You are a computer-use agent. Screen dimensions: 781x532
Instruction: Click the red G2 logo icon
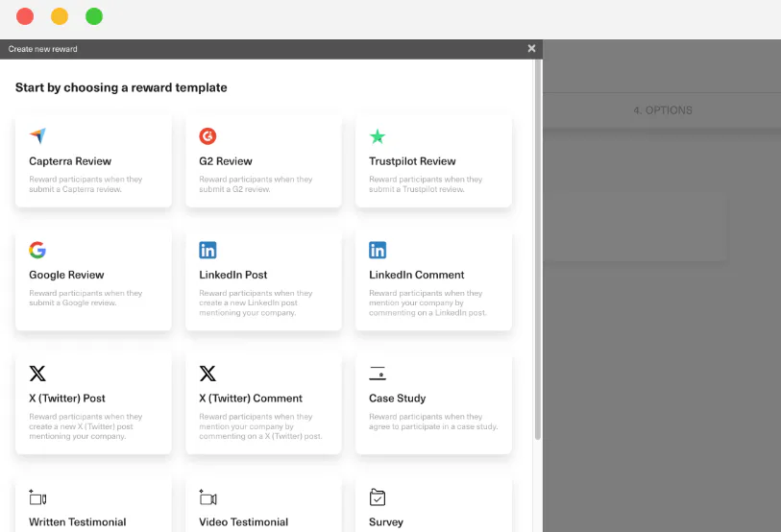[x=207, y=136]
